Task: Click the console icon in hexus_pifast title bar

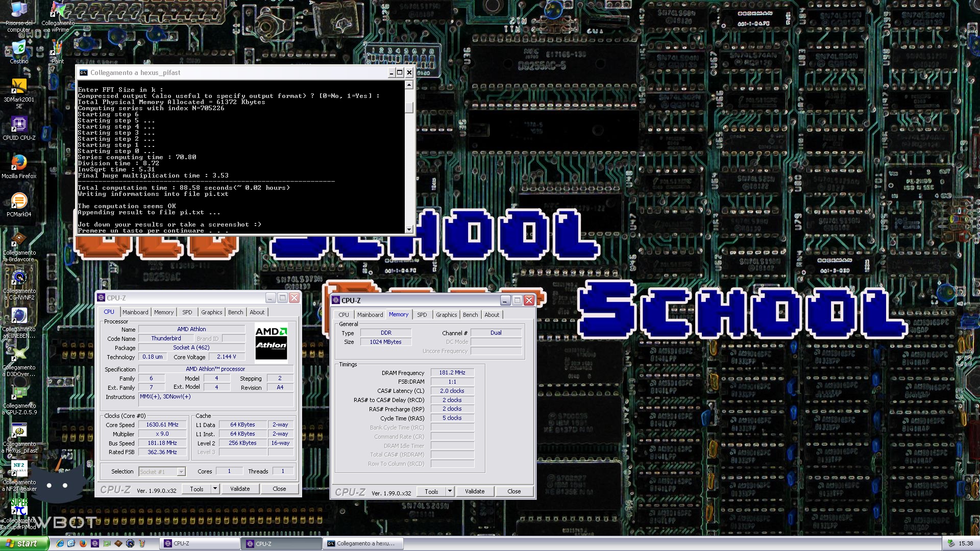Action: click(x=83, y=73)
